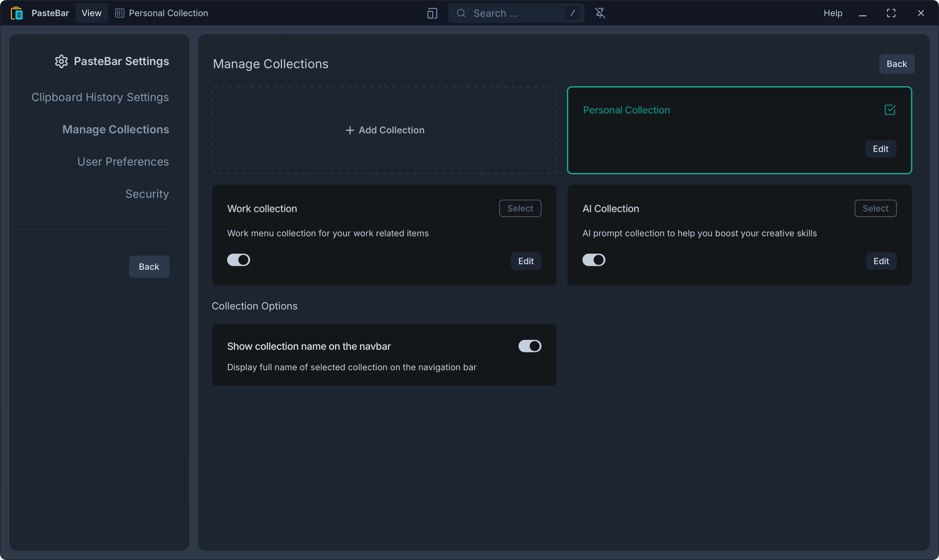Click the AI Collection card title
Screen dimensions: 939x560
(610, 209)
